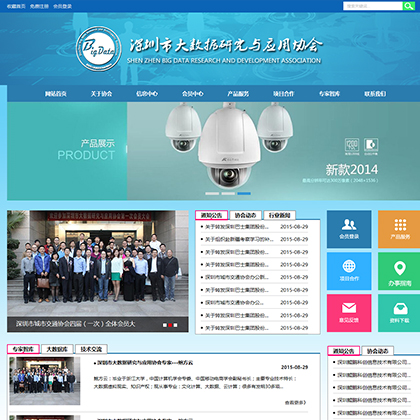Screen dimensions: 420x420
Task: Switch to 技术交流 tab
Action: point(91,349)
